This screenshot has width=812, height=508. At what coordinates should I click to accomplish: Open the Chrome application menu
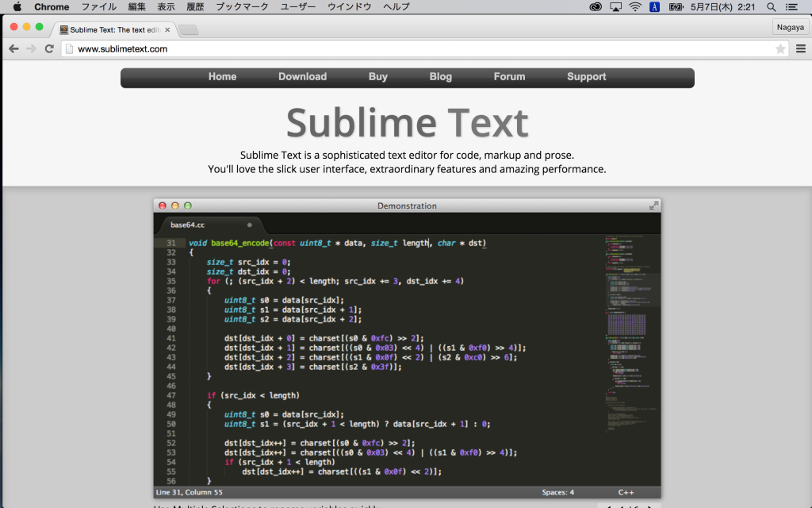[x=52, y=6]
